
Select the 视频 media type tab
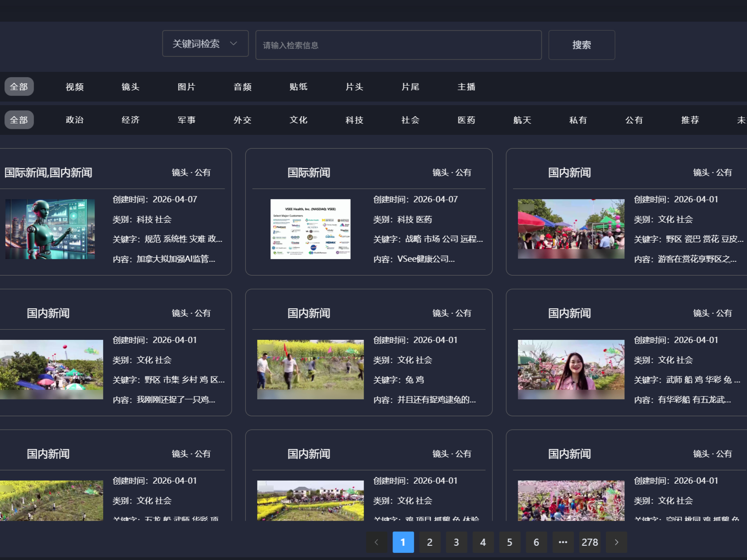[75, 87]
